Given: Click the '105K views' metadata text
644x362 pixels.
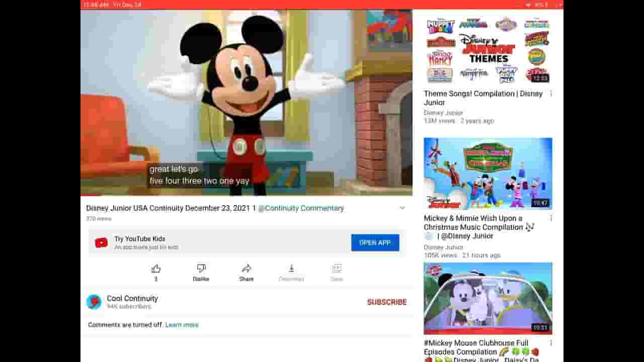Looking at the screenshot, I should [440, 255].
